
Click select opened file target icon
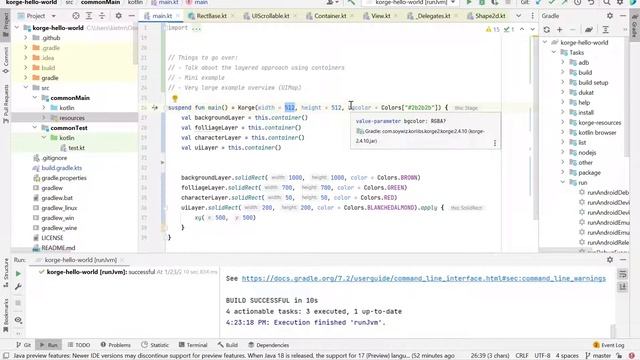(x=76, y=16)
